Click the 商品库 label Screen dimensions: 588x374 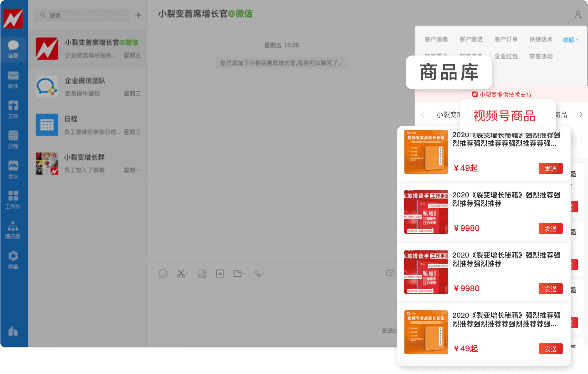click(449, 72)
